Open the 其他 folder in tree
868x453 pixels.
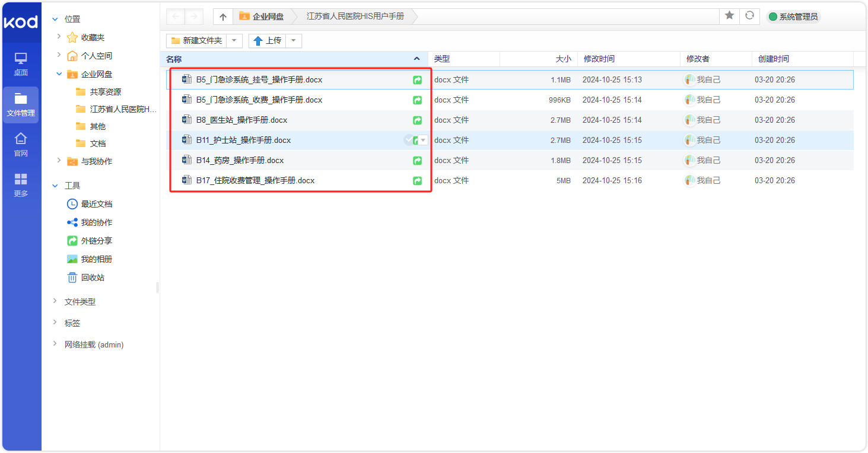(91, 126)
